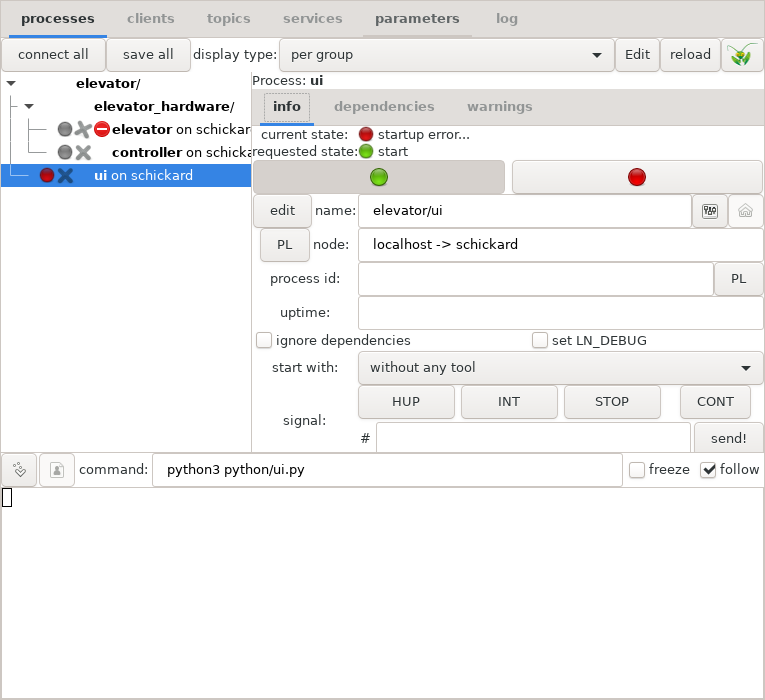Click connect all button
This screenshot has height=700, width=765.
click(53, 55)
